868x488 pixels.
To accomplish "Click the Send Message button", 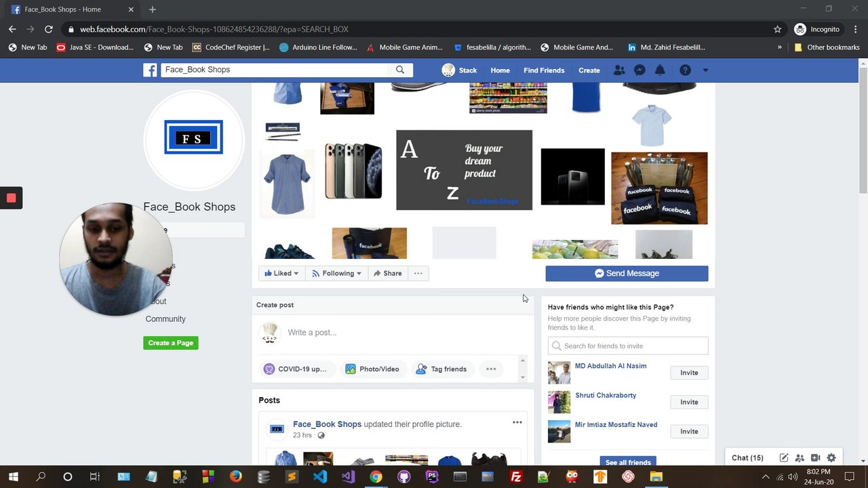I will pyautogui.click(x=627, y=273).
